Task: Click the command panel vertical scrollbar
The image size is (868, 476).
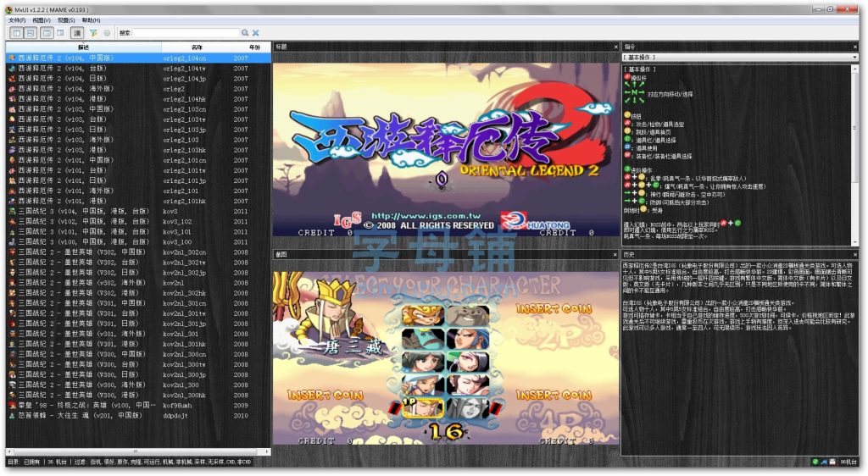Action: (855, 155)
